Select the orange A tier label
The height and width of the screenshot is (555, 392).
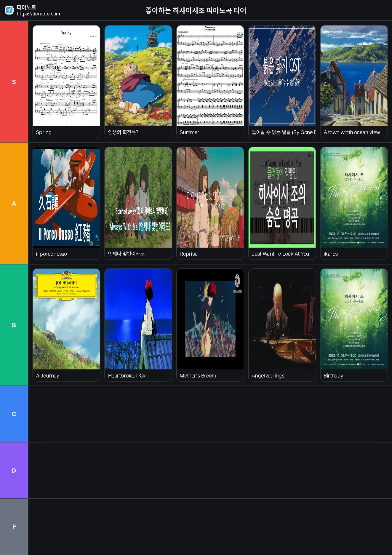pos(14,203)
